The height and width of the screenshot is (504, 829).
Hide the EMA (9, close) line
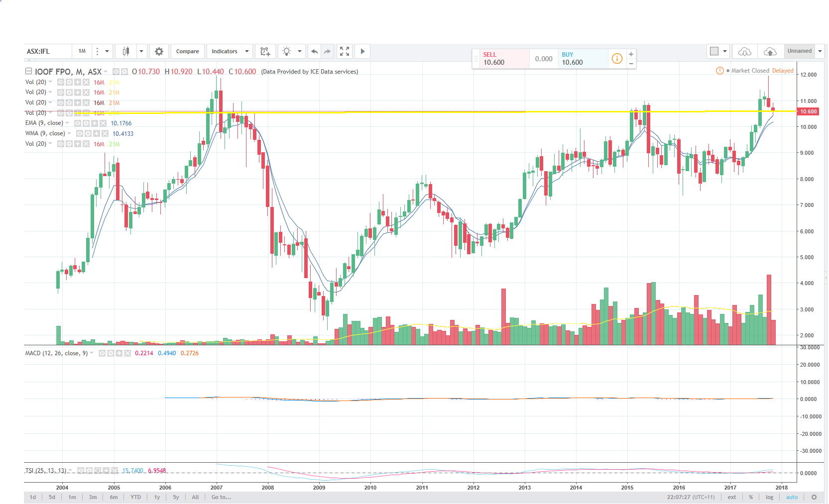(x=78, y=123)
